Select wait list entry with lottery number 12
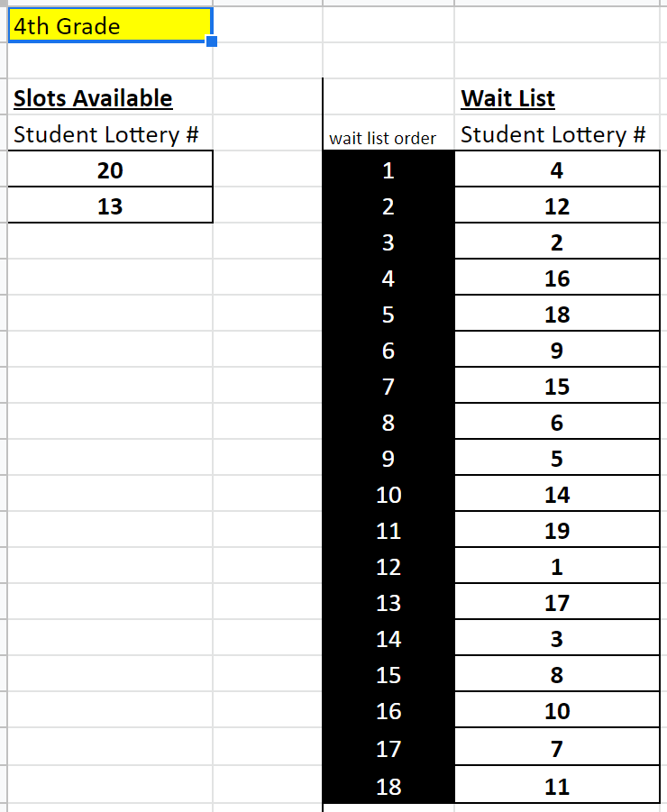The height and width of the screenshot is (812, 667). click(x=556, y=205)
